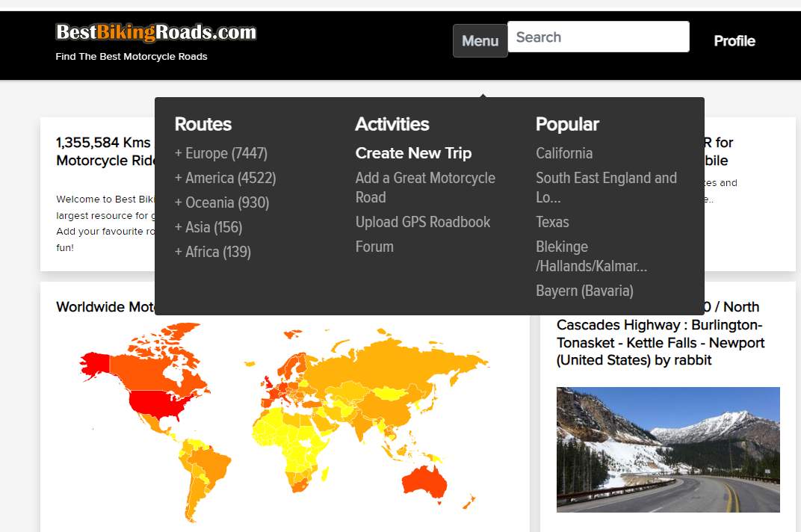Expand Europe (7447) routes
This screenshot has height=532, width=801.
pos(221,153)
